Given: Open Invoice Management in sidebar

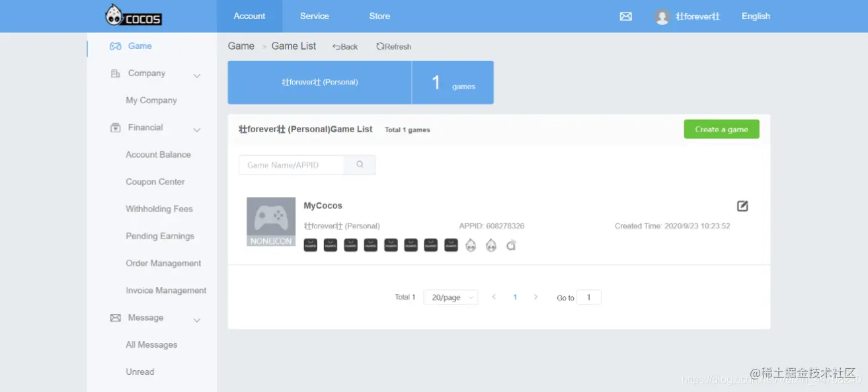Looking at the screenshot, I should click(x=166, y=290).
